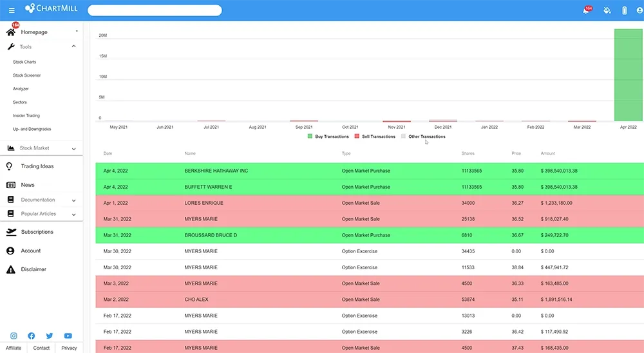Viewport: 644px width, 353px height.
Task: Click the $ 447,941.72 amount cell
Action: click(554, 267)
